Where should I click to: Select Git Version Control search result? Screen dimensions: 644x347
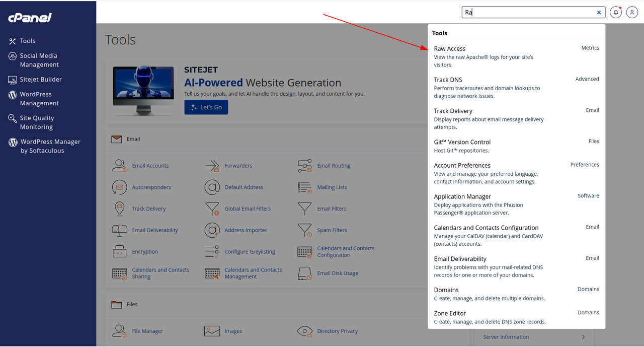(x=517, y=146)
